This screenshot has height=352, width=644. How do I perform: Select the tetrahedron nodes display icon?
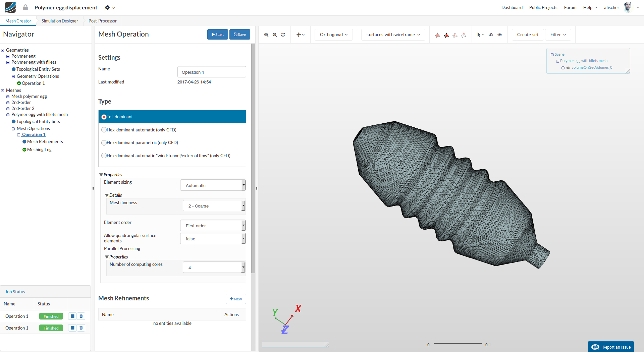point(464,35)
